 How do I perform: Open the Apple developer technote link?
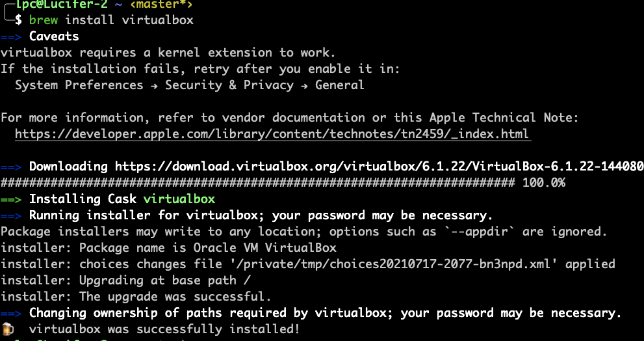(x=272, y=134)
